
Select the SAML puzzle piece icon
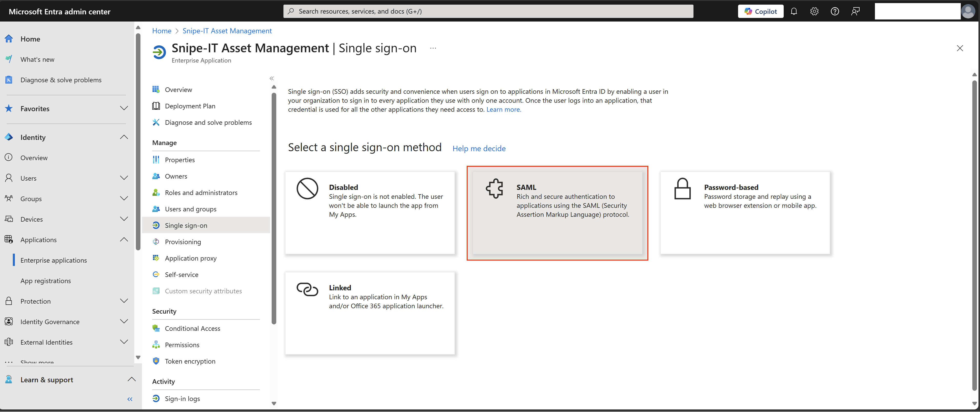tap(494, 188)
